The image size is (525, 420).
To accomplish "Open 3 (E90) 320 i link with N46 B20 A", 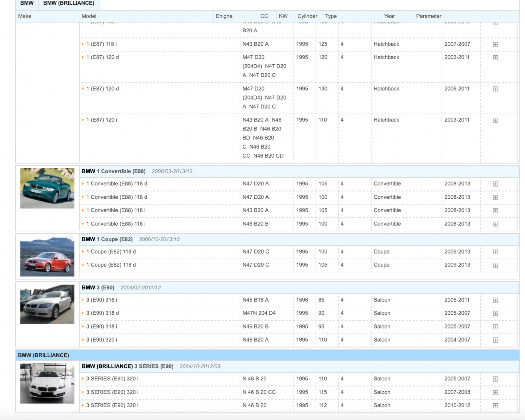I will point(102,340).
